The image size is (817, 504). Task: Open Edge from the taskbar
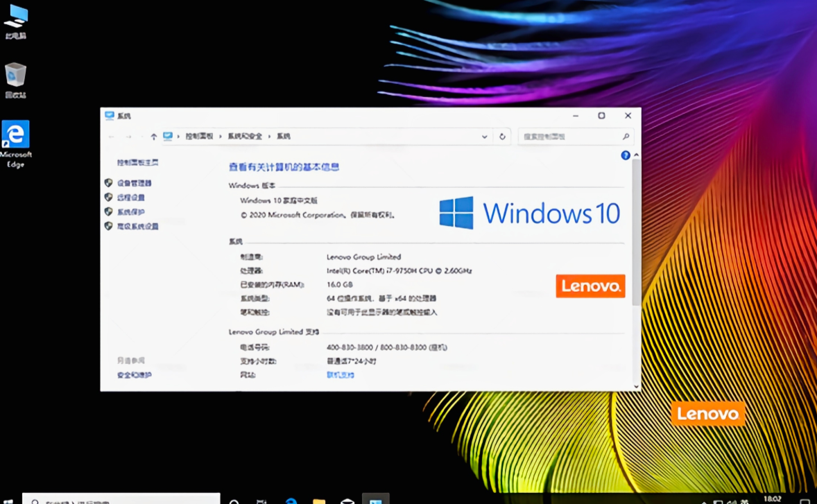(x=291, y=501)
